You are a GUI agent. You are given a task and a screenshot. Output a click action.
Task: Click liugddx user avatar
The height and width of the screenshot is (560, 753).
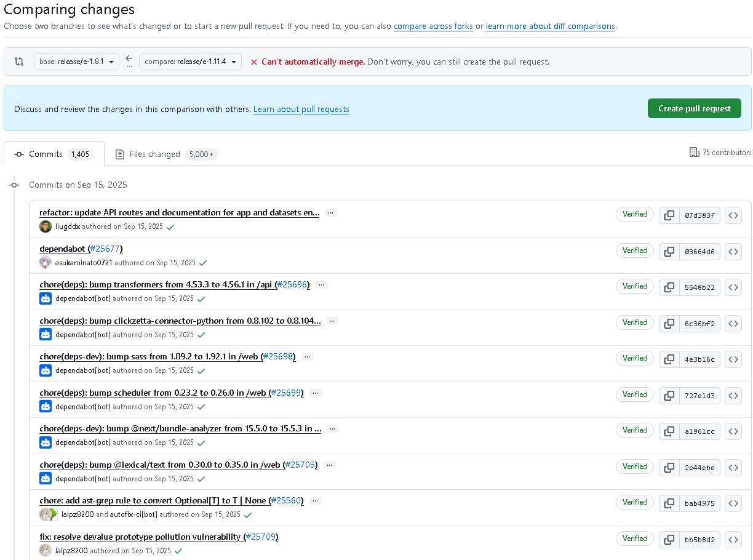pos(46,226)
